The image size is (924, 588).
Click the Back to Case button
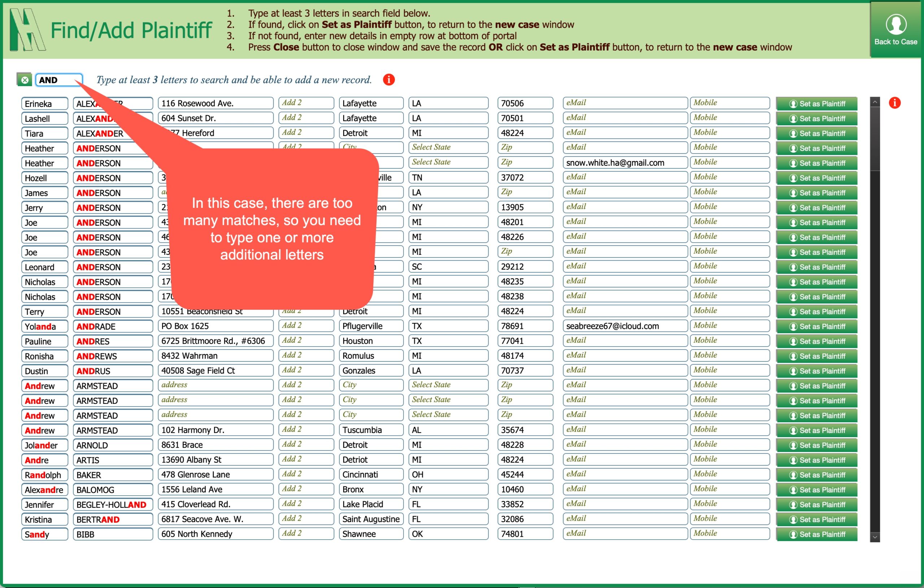895,30
